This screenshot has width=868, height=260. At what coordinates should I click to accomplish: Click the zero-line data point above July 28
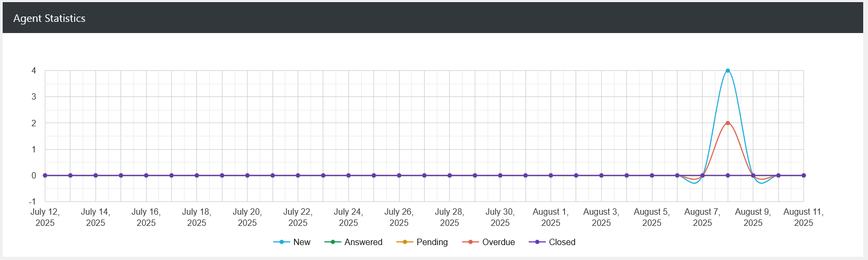tap(449, 175)
